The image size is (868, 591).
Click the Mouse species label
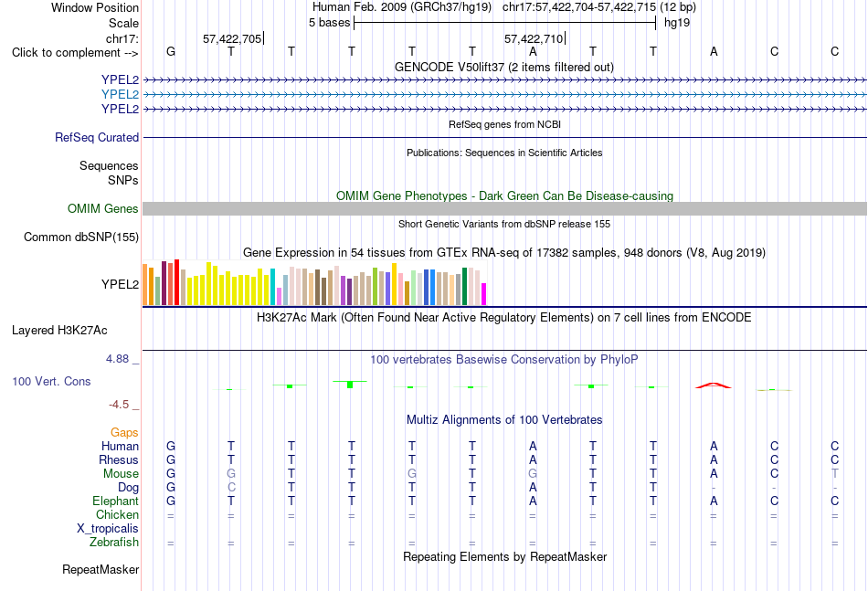click(121, 474)
